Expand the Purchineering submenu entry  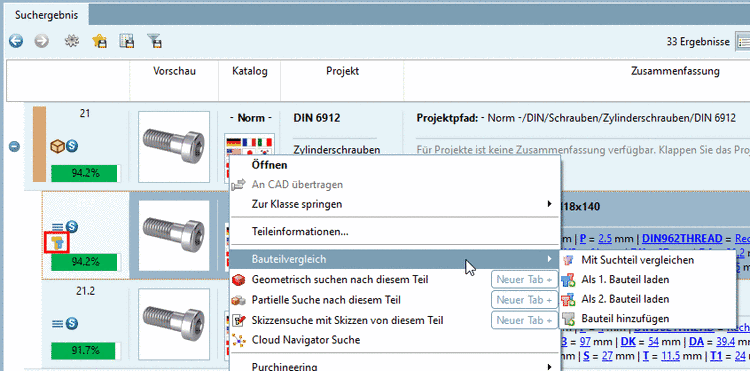point(395,366)
